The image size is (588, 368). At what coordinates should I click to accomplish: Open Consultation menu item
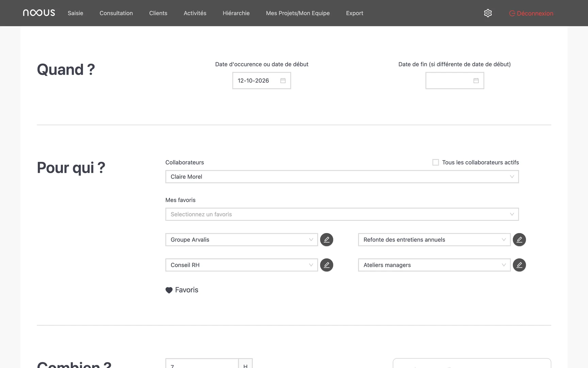pyautogui.click(x=116, y=13)
